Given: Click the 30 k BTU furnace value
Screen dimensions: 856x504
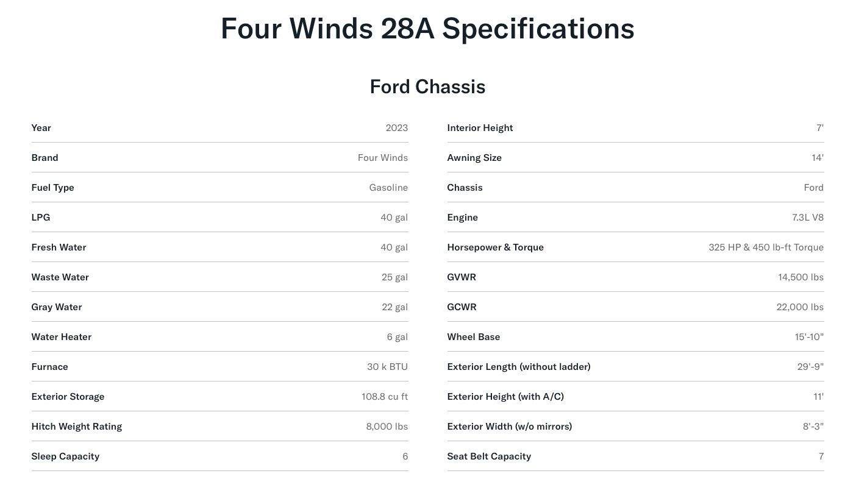Looking at the screenshot, I should tap(387, 367).
